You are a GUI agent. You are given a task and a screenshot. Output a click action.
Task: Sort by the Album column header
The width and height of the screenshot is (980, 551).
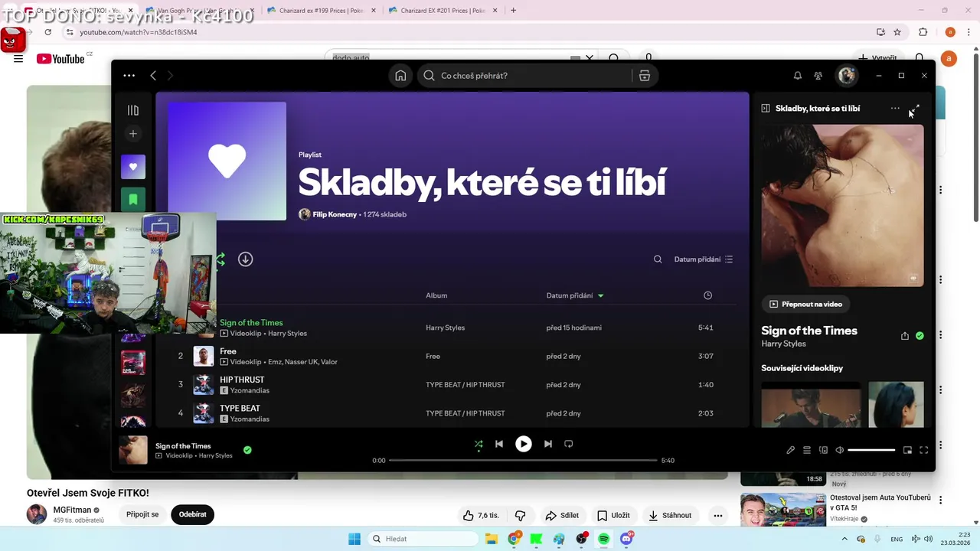coord(436,295)
